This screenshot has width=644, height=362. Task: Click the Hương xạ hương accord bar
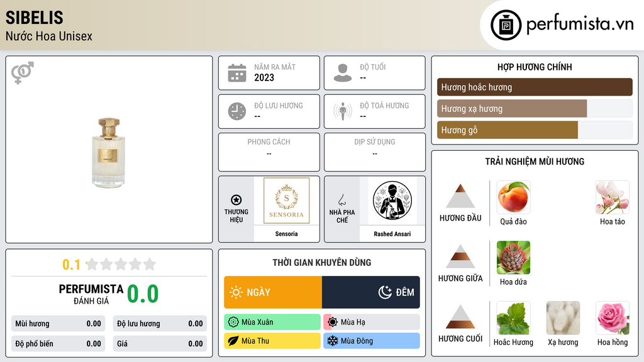535,108
